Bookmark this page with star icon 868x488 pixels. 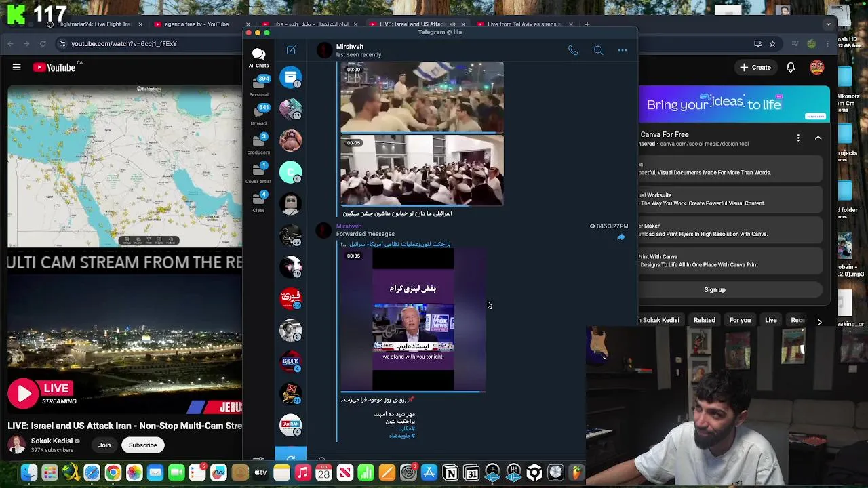[772, 43]
